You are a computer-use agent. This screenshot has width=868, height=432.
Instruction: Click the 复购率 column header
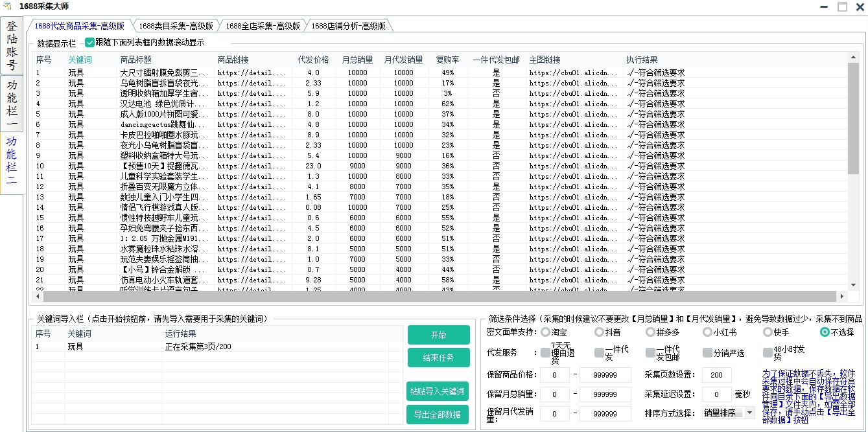click(447, 60)
